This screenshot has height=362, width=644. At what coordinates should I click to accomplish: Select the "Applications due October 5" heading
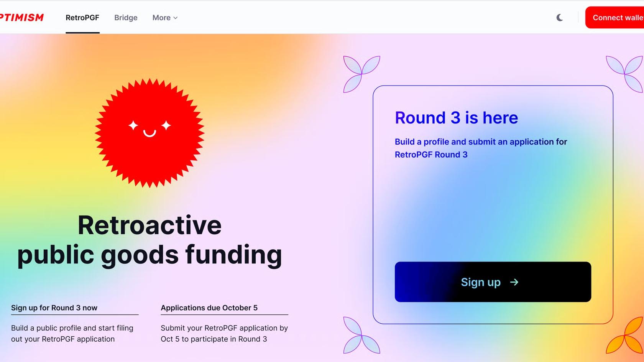pos(209,308)
